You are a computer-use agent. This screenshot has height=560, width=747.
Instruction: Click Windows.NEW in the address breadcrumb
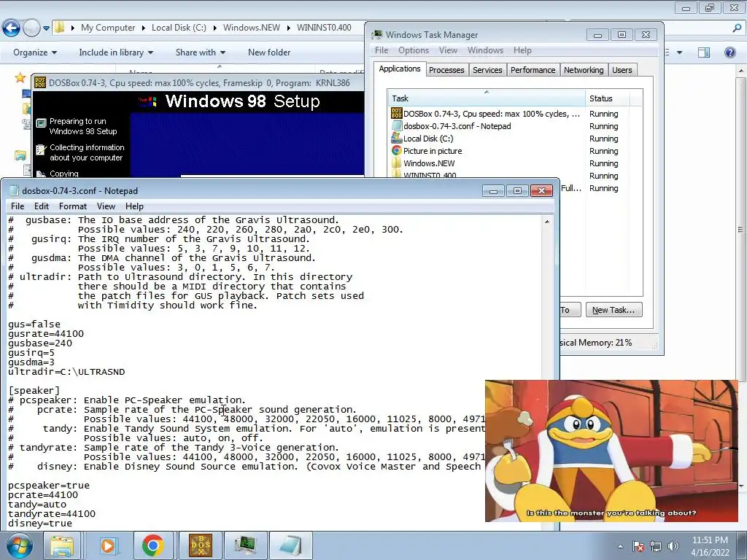pos(252,28)
